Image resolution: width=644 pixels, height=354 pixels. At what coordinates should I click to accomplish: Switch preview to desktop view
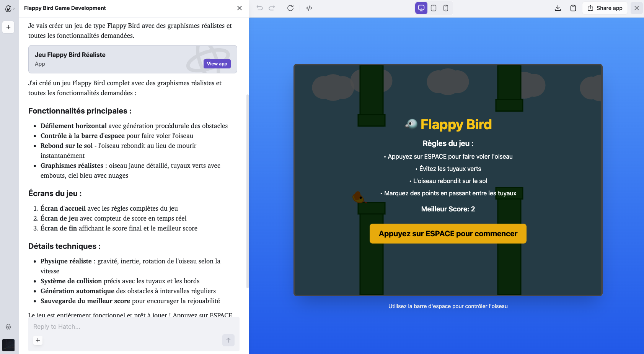coord(421,8)
